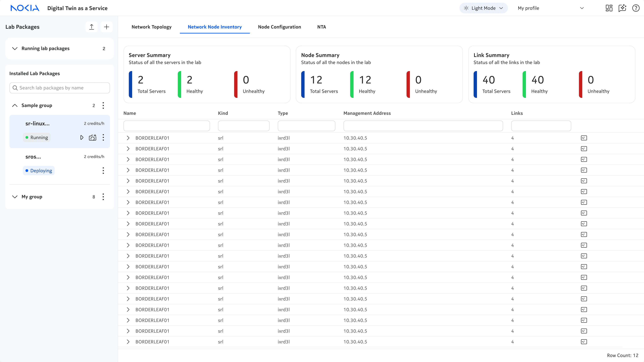The image size is (644, 362).
Task: Expand the first BORDERLEAF01 row
Action: tap(128, 138)
